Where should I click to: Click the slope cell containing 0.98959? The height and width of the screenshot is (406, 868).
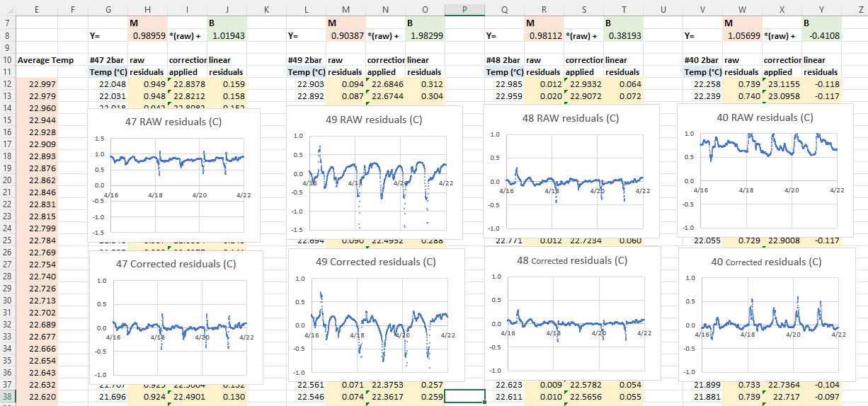point(147,35)
